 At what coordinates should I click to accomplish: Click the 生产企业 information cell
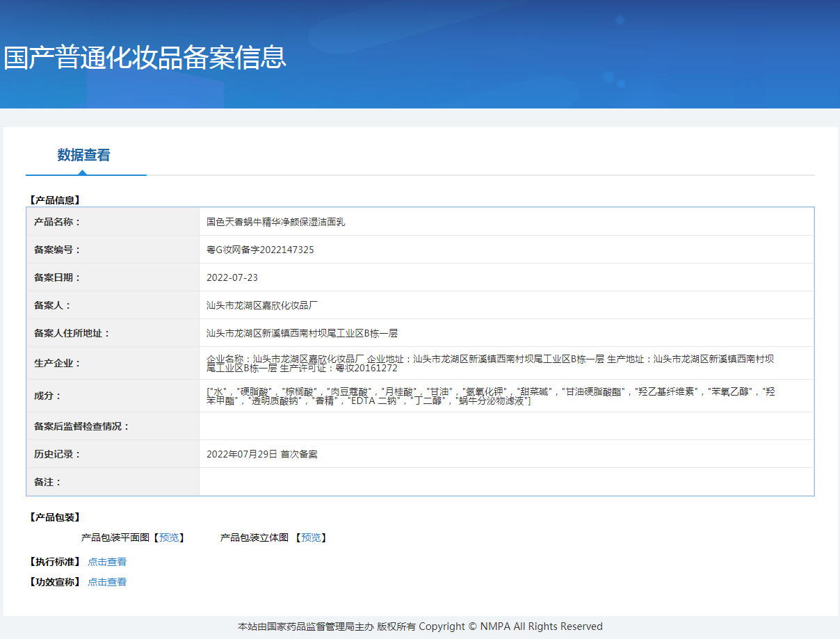(487, 364)
